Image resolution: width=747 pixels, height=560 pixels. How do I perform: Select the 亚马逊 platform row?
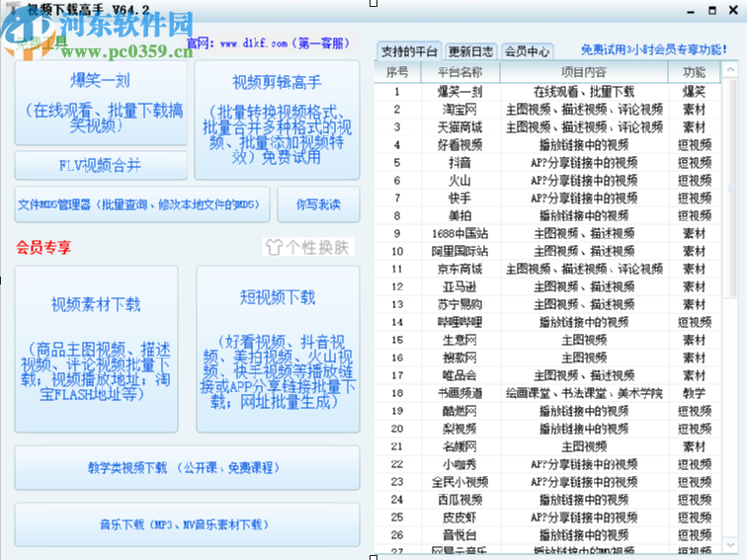[547, 286]
